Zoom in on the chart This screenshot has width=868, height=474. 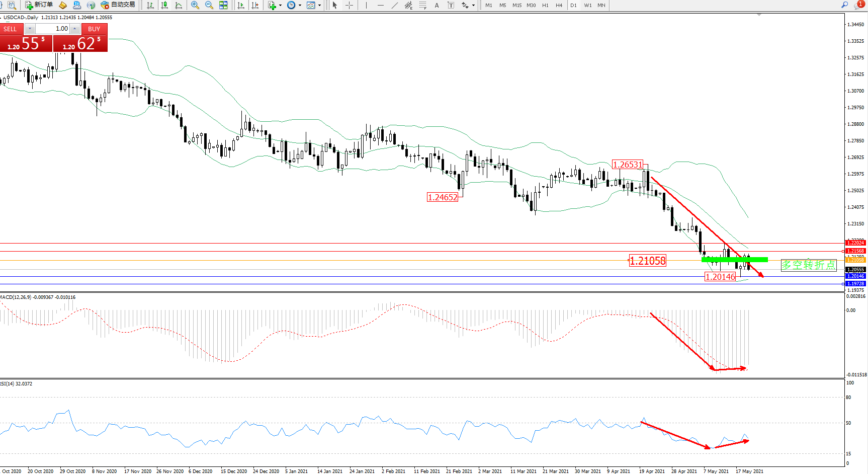coord(195,5)
